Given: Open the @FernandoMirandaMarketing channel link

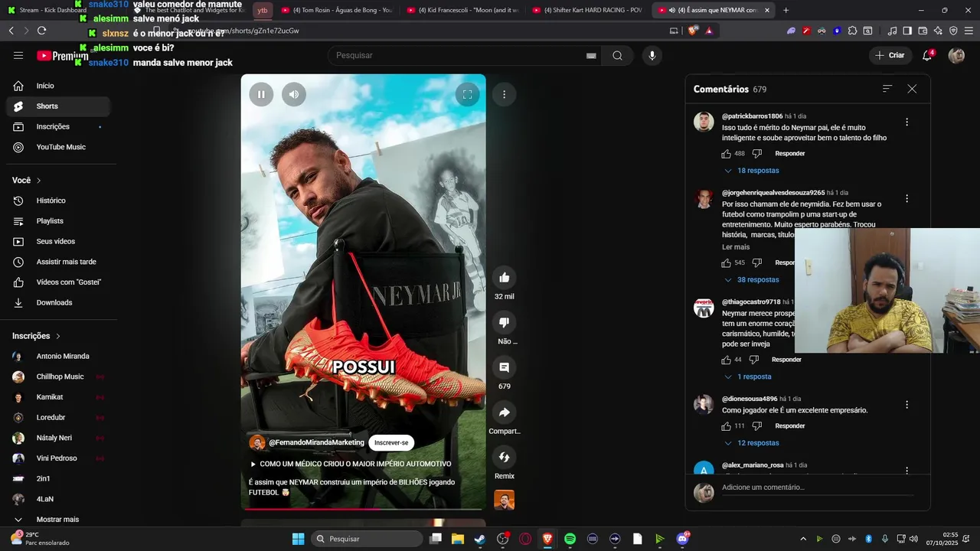Looking at the screenshot, I should click(x=316, y=442).
